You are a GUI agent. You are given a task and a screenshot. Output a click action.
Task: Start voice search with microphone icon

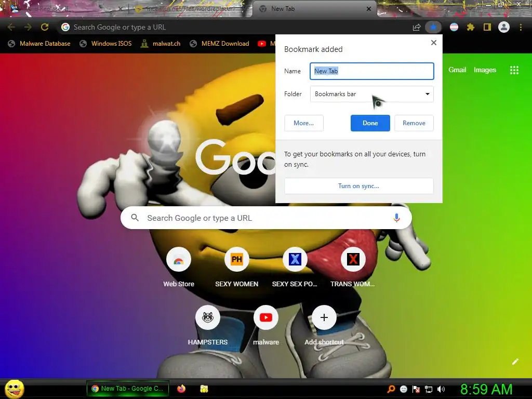tap(396, 218)
